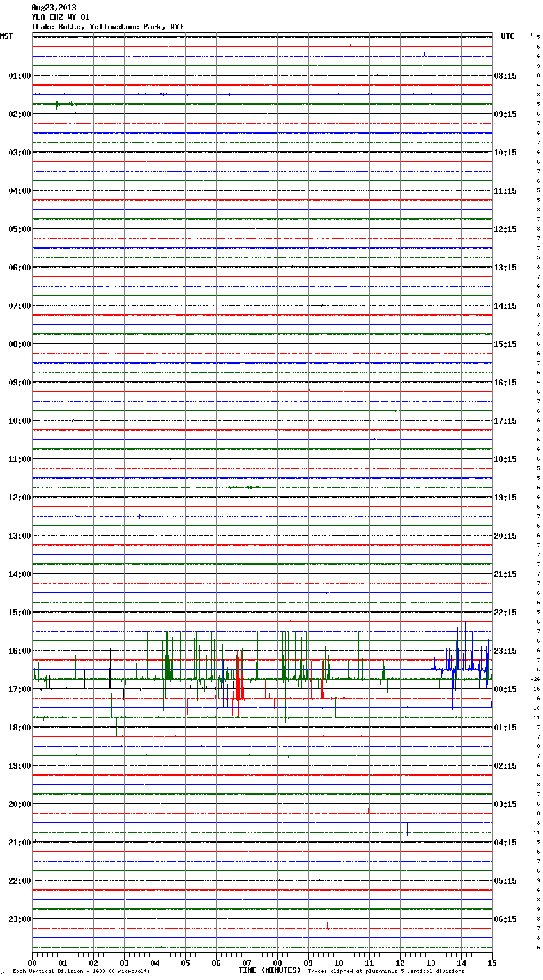Click 'Traces clipped at plus/minus 5 vertical divisions' note

click(x=386, y=972)
